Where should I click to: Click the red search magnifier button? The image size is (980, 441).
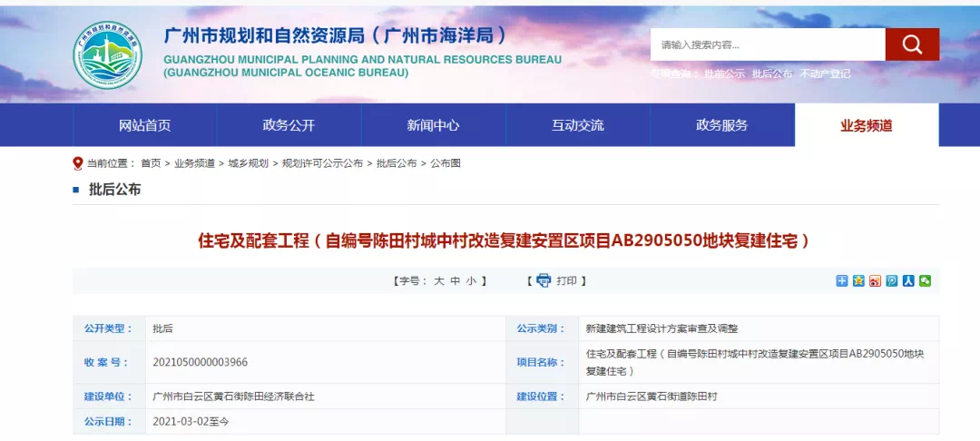coord(912,44)
